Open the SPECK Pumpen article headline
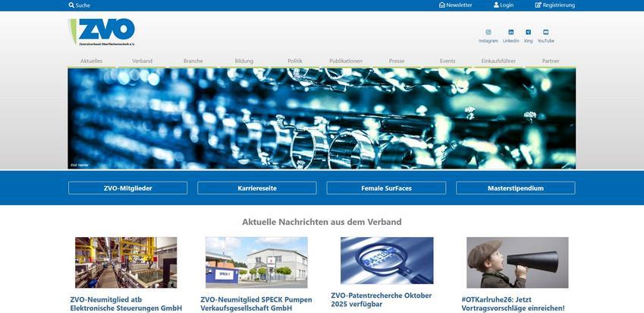This screenshot has width=644, height=313. coord(256,304)
